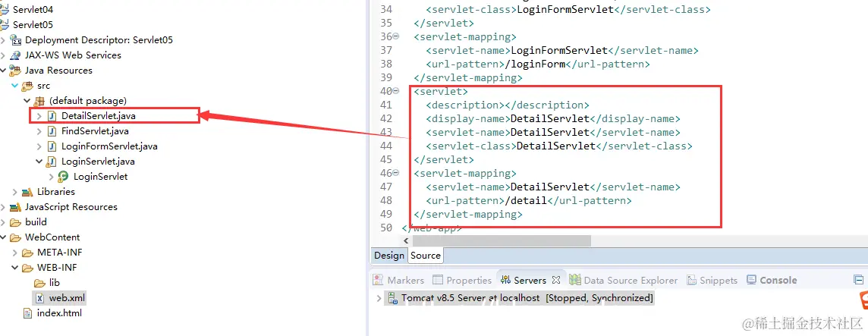Fold the servlet-mapping element at line 36
The height and width of the screenshot is (336, 868).
[x=396, y=36]
